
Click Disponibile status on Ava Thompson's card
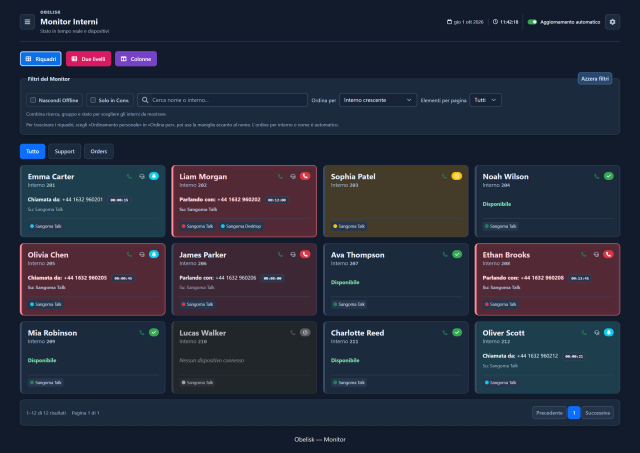[x=345, y=282]
